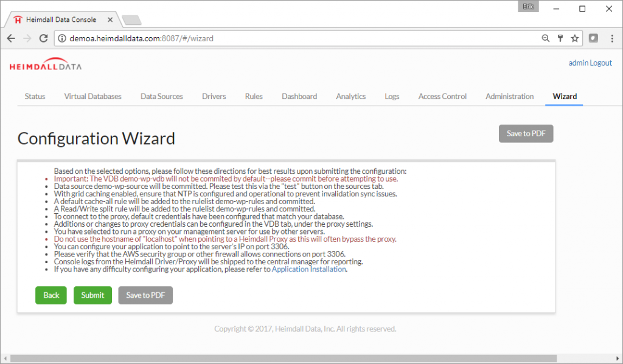Screen dimensions: 623x364
Task: Click the browser Back arrow
Action: pyautogui.click(x=11, y=38)
